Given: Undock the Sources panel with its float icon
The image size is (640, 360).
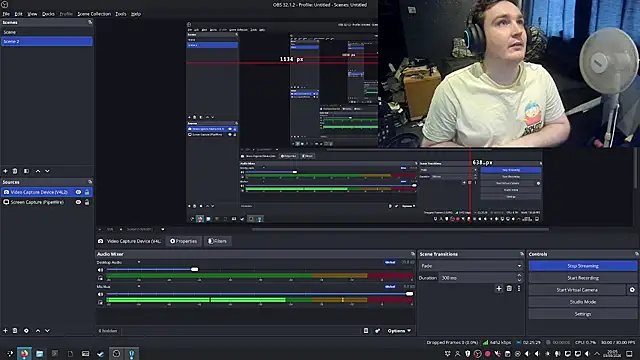Looking at the screenshot, I should click(x=90, y=182).
